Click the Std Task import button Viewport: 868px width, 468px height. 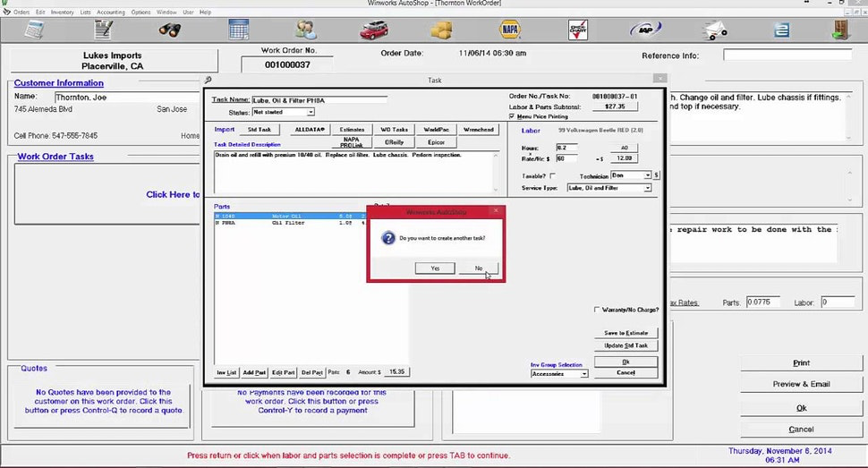point(260,130)
